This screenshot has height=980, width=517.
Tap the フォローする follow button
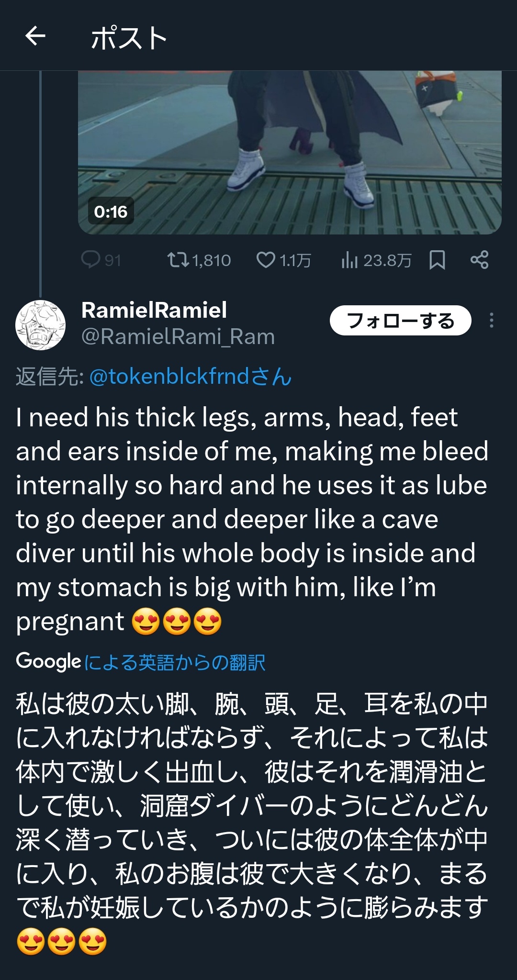tap(401, 320)
